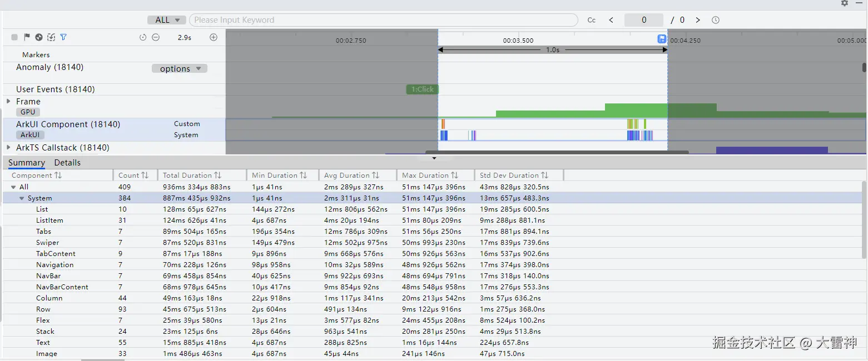This screenshot has height=361, width=868.
Task: Select the Image component row
Action: point(434,354)
